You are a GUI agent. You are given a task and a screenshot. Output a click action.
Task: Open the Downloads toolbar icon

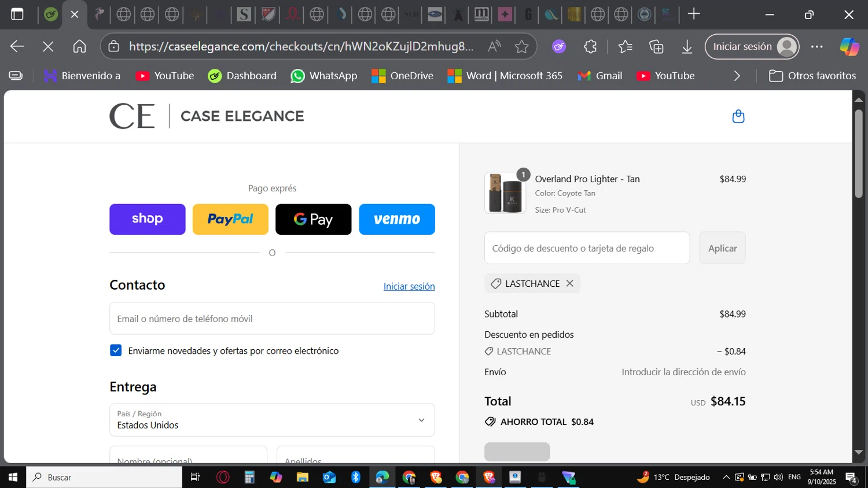(x=687, y=46)
